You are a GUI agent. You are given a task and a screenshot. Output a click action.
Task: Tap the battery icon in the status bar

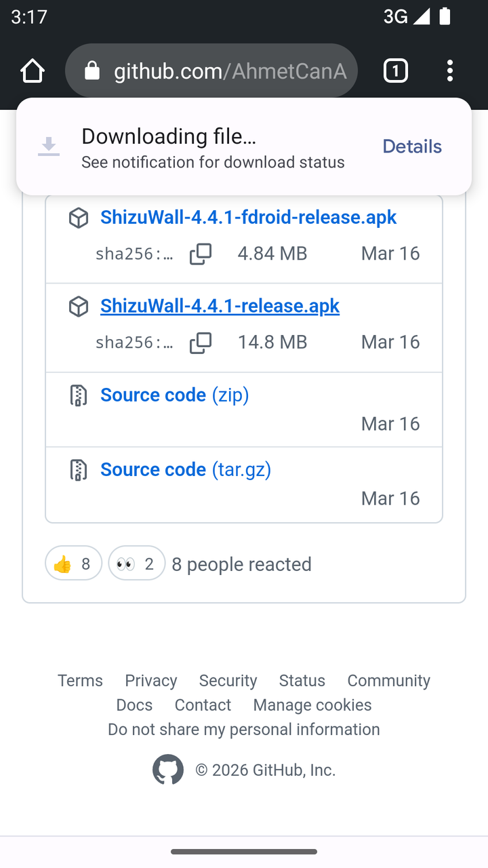tap(445, 16)
